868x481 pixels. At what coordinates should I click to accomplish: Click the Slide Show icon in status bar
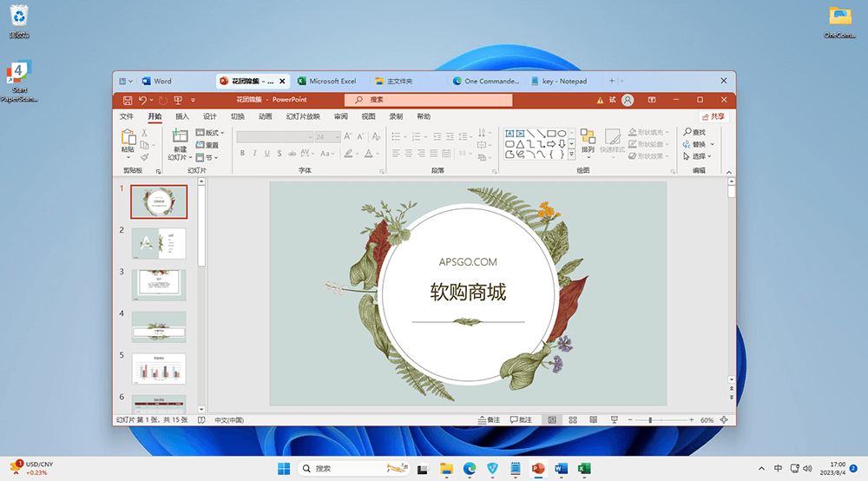614,420
